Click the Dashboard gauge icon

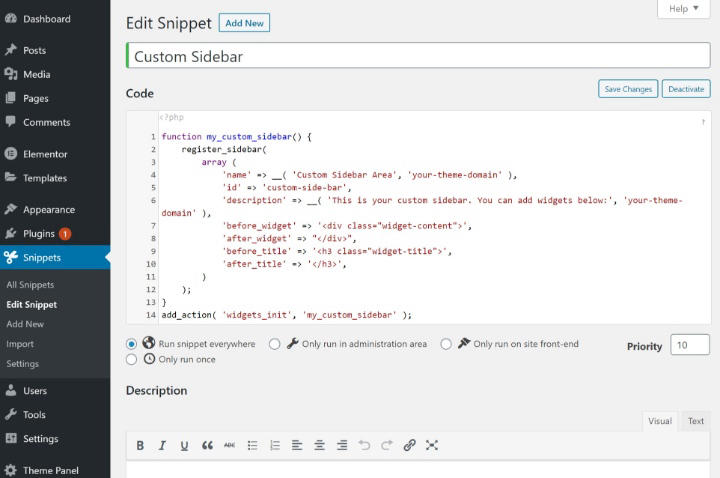11,18
